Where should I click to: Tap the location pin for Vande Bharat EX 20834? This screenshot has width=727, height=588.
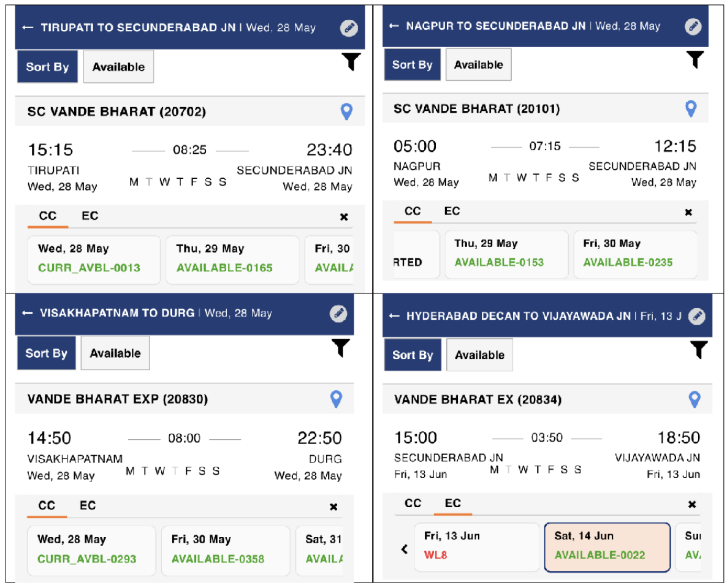[694, 399]
